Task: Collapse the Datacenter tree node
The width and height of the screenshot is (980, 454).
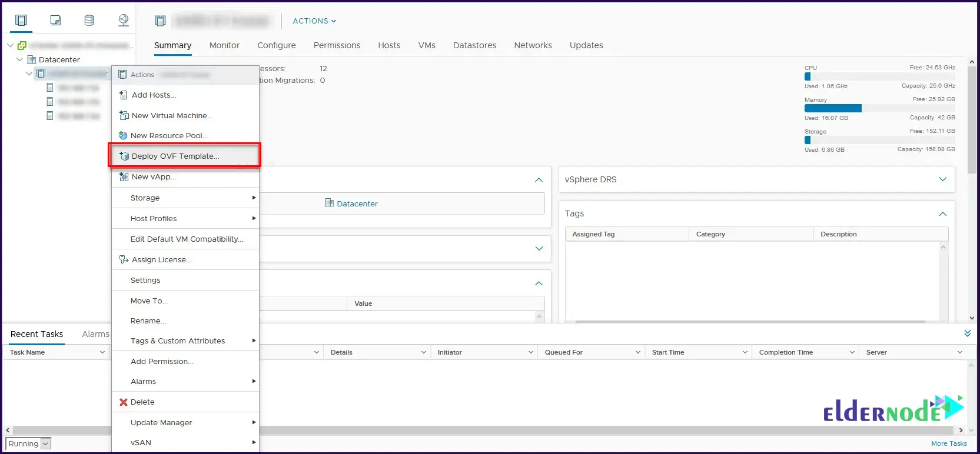Action: click(20, 59)
